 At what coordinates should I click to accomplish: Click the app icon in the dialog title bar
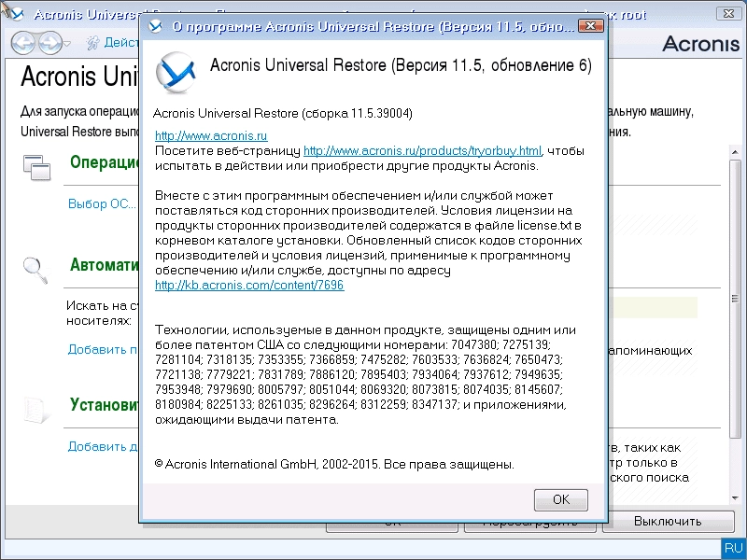(155, 27)
